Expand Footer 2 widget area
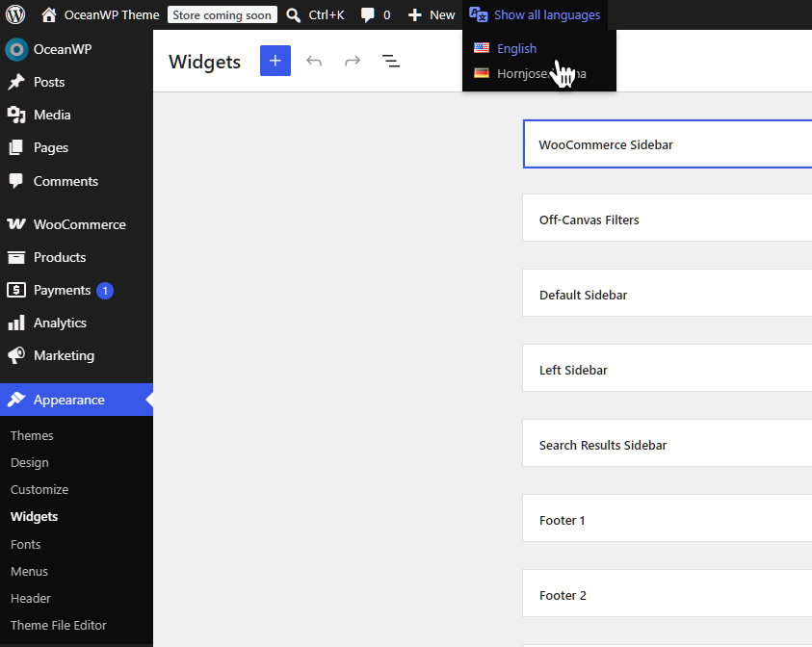This screenshot has width=812, height=647. click(668, 593)
